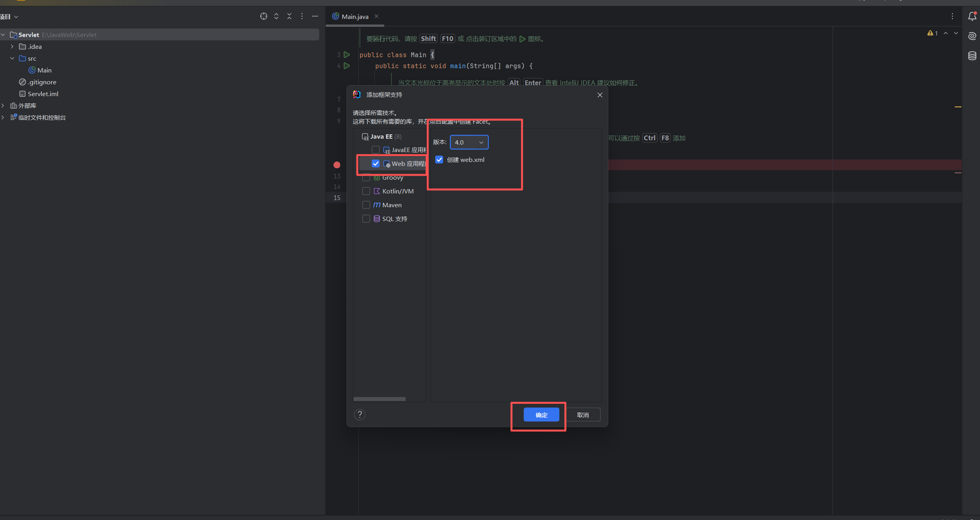Open the Database tool window icon
Image resolution: width=980 pixels, height=520 pixels.
[x=972, y=56]
